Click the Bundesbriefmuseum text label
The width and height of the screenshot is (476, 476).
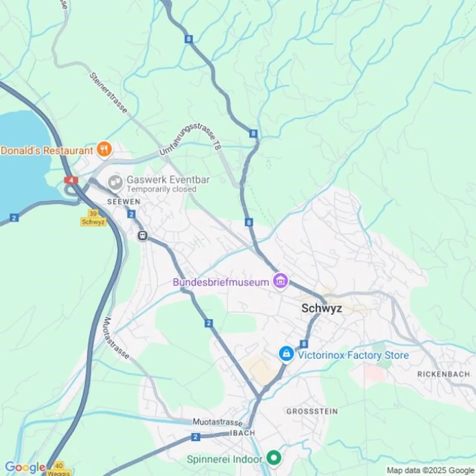point(221,282)
